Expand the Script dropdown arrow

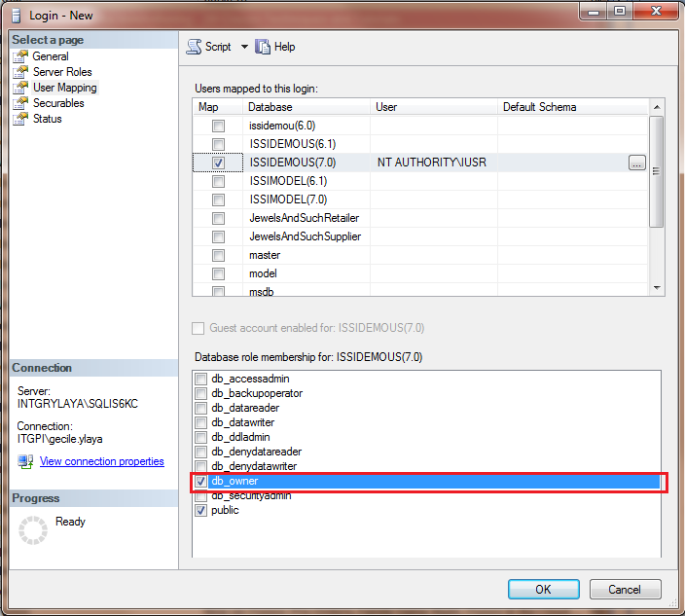tap(244, 47)
